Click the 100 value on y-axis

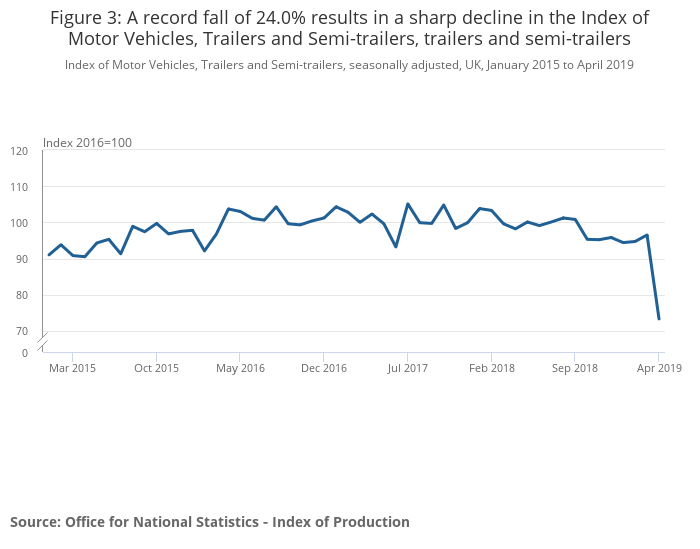coord(20,223)
